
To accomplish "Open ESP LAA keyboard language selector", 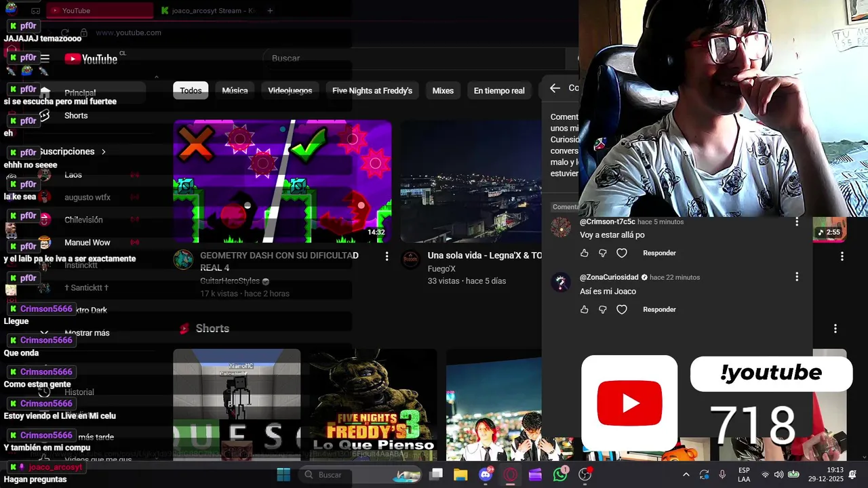I will (744, 474).
